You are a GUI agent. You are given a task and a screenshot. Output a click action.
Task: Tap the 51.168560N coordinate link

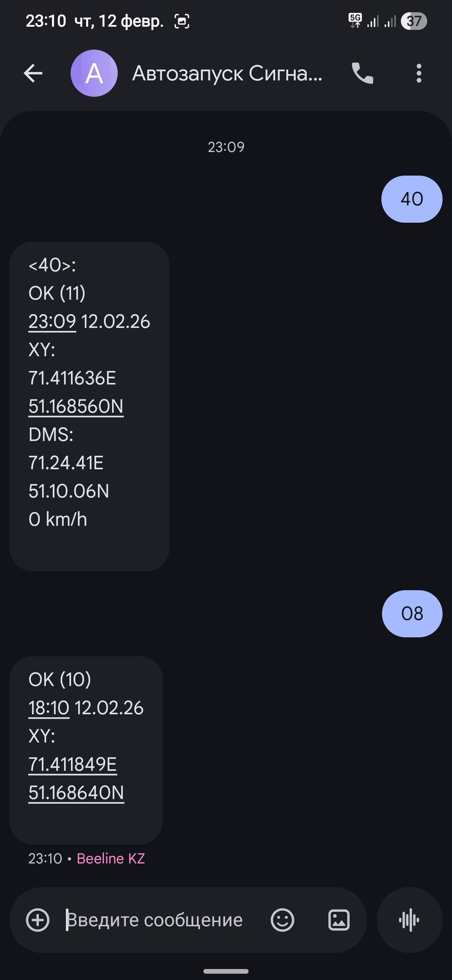coord(76,406)
